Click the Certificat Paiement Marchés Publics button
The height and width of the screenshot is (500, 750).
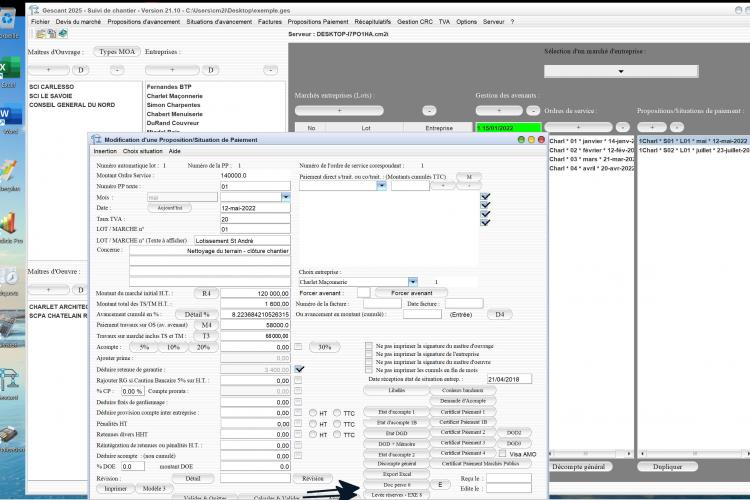[480, 464]
